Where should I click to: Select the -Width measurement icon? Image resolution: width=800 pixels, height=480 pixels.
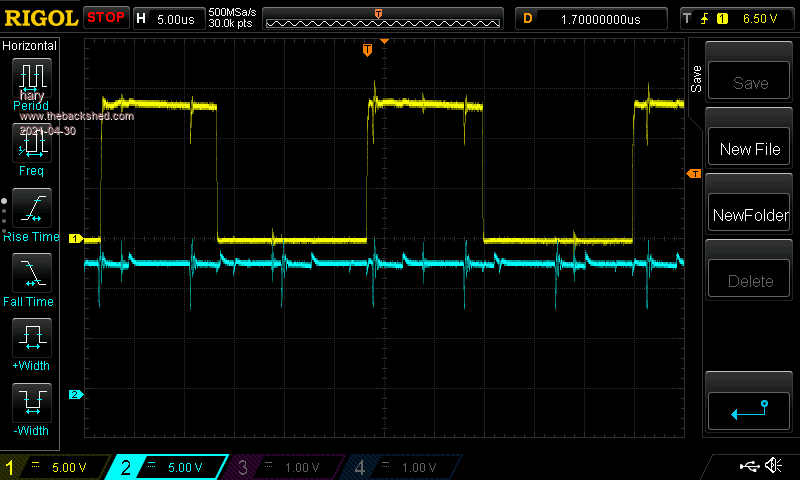click(32, 403)
